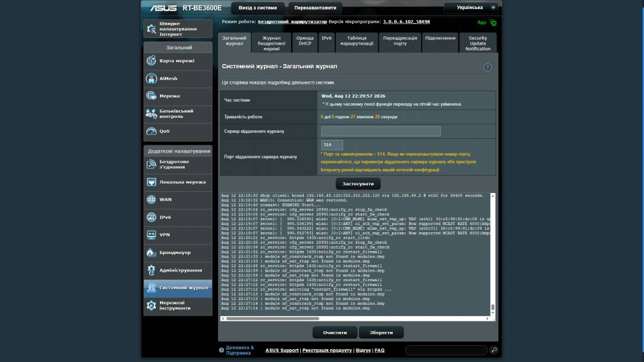Screen dimensions: 644x362
Task: Select the IPv6 sidebar icon
Action: click(151, 217)
